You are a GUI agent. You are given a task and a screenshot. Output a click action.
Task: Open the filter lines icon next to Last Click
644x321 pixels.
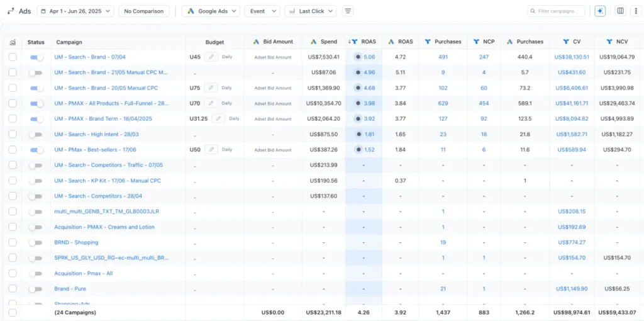click(347, 11)
